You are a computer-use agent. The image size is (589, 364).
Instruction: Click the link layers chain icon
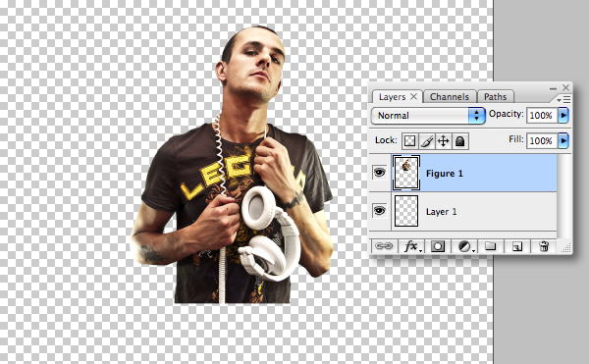[384, 246]
